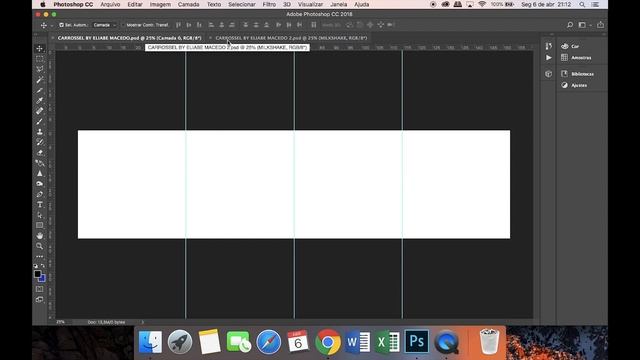Select the Eraser tool
Image resolution: width=640 pixels, height=360 pixels.
pos(40,153)
